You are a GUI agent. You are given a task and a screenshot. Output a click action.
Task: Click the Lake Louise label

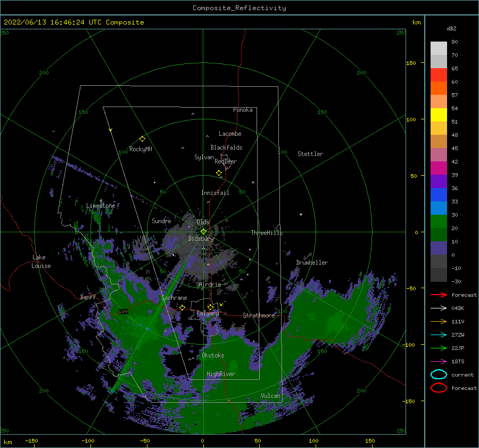pyautogui.click(x=41, y=262)
